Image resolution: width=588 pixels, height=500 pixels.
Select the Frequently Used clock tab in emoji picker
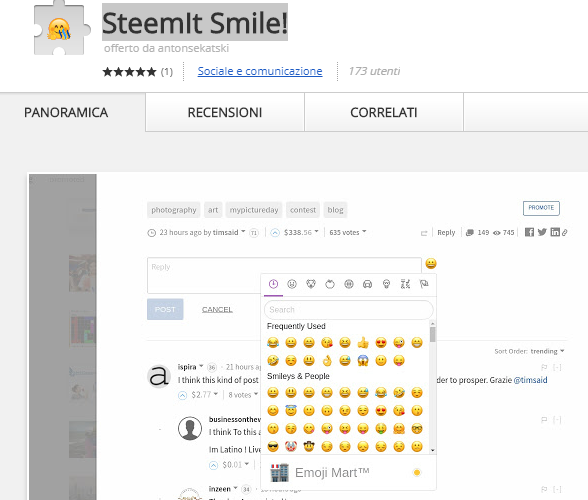click(x=273, y=284)
